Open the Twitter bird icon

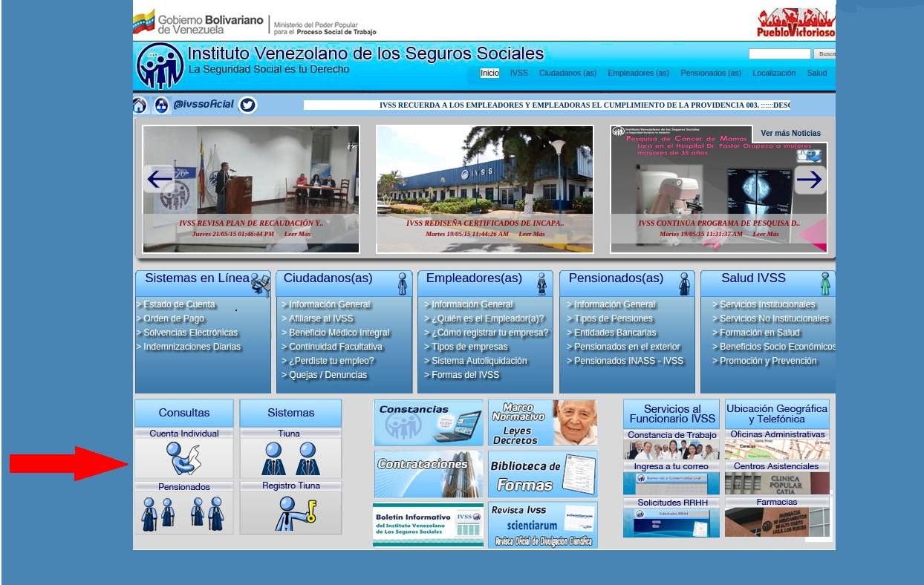click(247, 105)
